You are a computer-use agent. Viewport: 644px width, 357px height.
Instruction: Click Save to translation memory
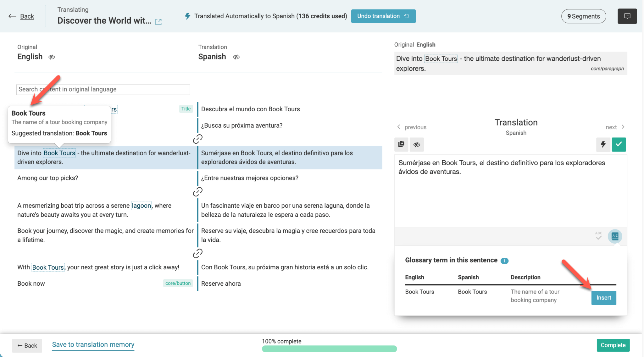(x=93, y=345)
